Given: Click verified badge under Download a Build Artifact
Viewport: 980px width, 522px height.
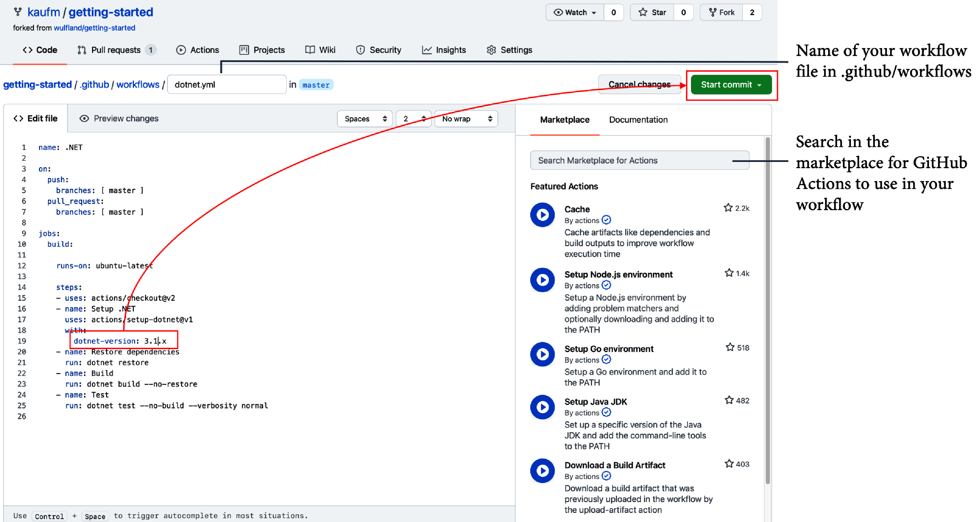Looking at the screenshot, I should click(606, 476).
